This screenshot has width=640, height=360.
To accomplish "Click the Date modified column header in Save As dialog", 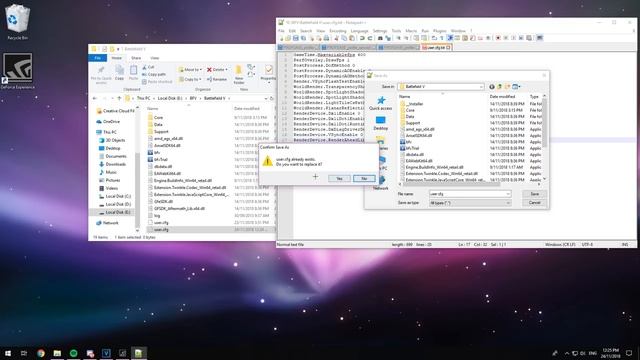I will point(502,97).
